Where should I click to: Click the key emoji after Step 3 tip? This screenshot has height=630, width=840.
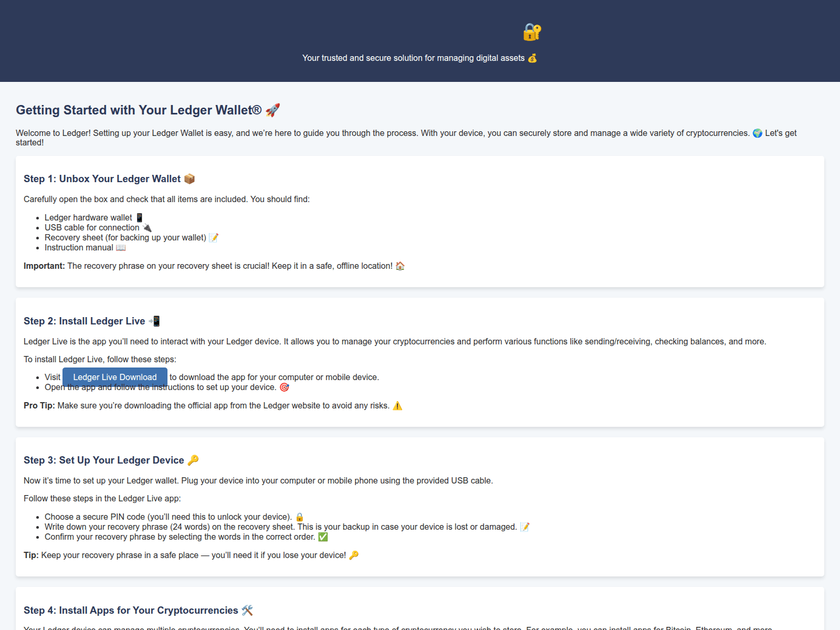pyautogui.click(x=354, y=555)
